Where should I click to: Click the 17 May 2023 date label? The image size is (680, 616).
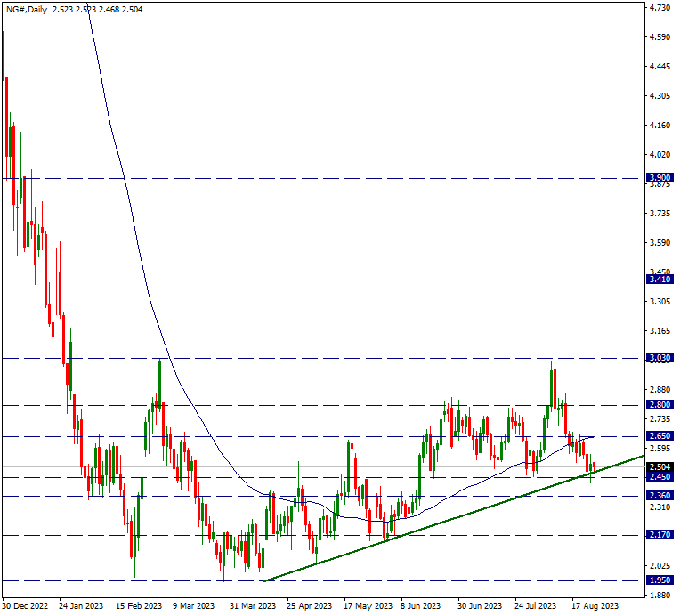click(368, 606)
